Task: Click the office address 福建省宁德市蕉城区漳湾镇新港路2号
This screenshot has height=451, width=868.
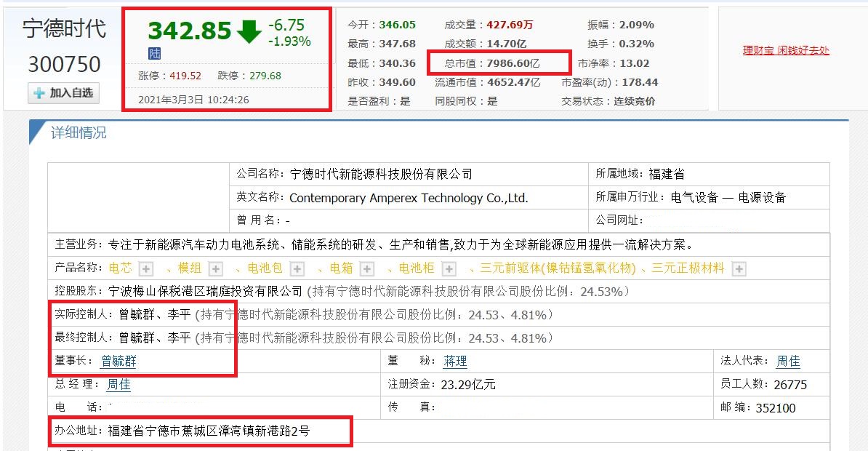Action: click(x=209, y=431)
